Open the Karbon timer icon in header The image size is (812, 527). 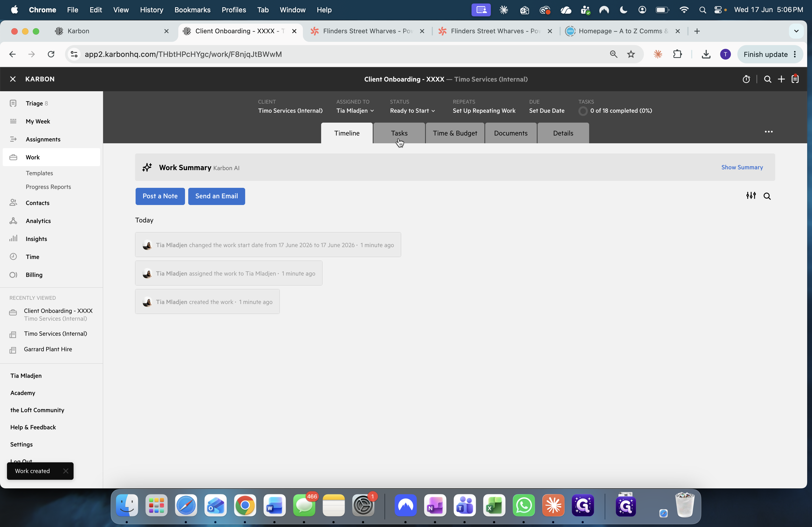tap(746, 79)
